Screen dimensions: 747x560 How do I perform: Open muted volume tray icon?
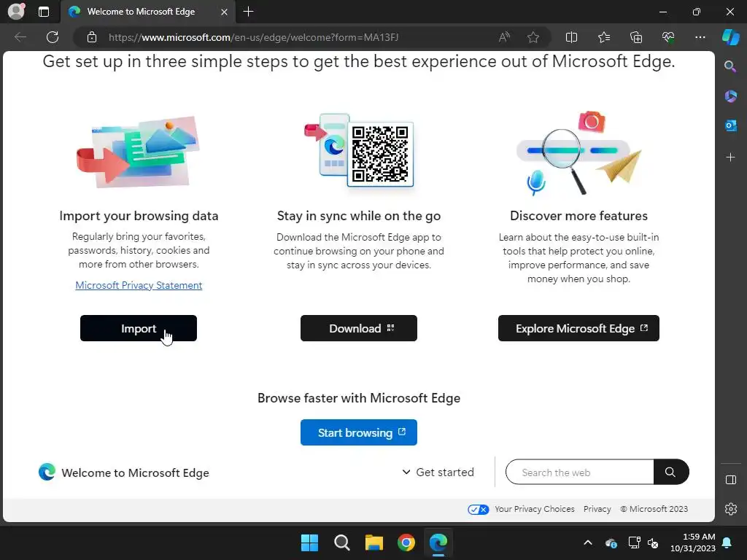pos(653,542)
